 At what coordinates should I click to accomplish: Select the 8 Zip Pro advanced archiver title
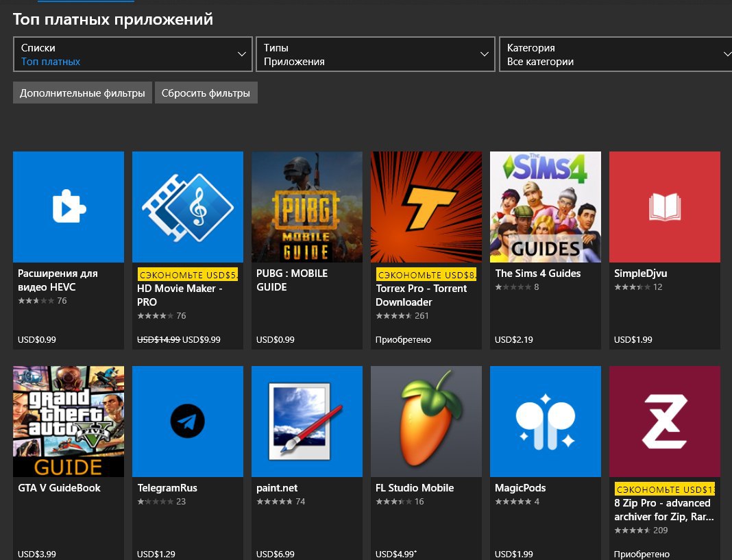pos(664,509)
